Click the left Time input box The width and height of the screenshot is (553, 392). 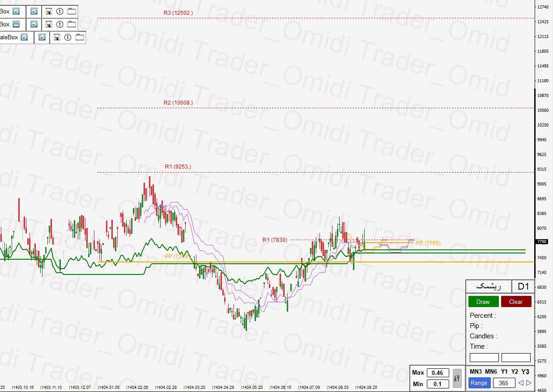(x=484, y=357)
